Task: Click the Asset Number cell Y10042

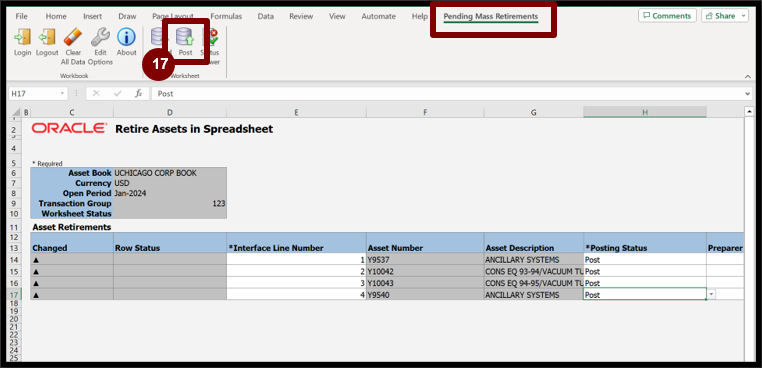Action: pos(425,271)
